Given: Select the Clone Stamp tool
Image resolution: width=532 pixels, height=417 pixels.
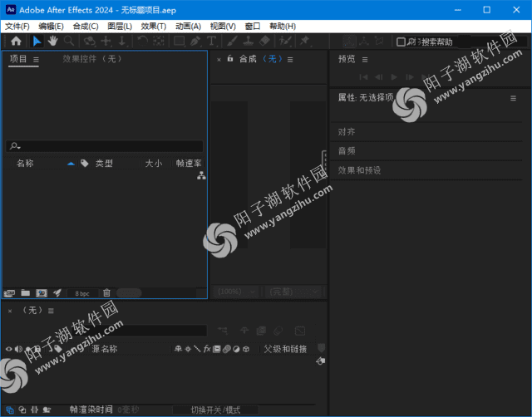Looking at the screenshot, I should coord(249,42).
